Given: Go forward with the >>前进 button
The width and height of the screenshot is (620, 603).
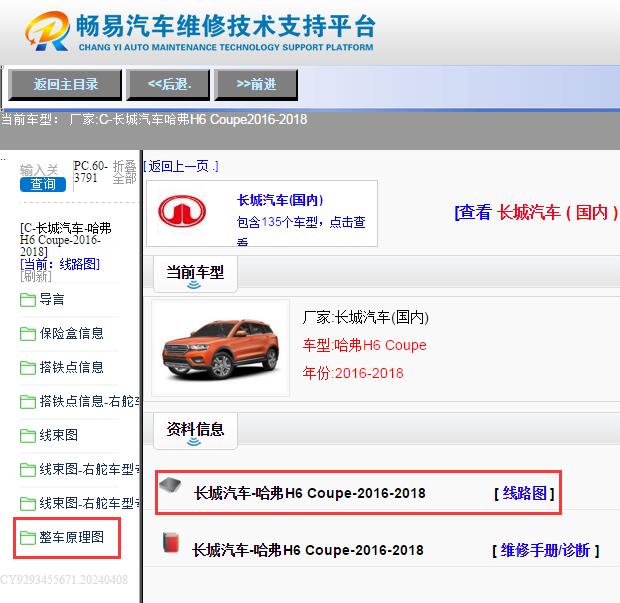Looking at the screenshot, I should [x=256, y=84].
